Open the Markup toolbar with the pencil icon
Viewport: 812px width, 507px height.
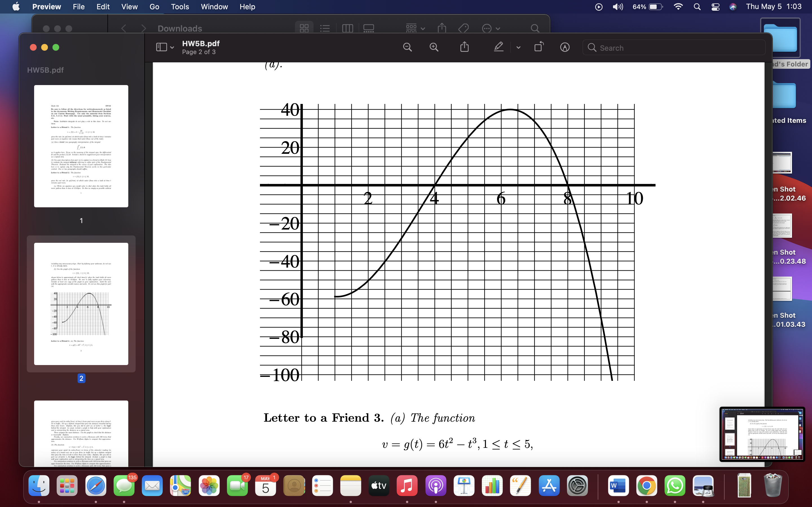pyautogui.click(x=498, y=47)
